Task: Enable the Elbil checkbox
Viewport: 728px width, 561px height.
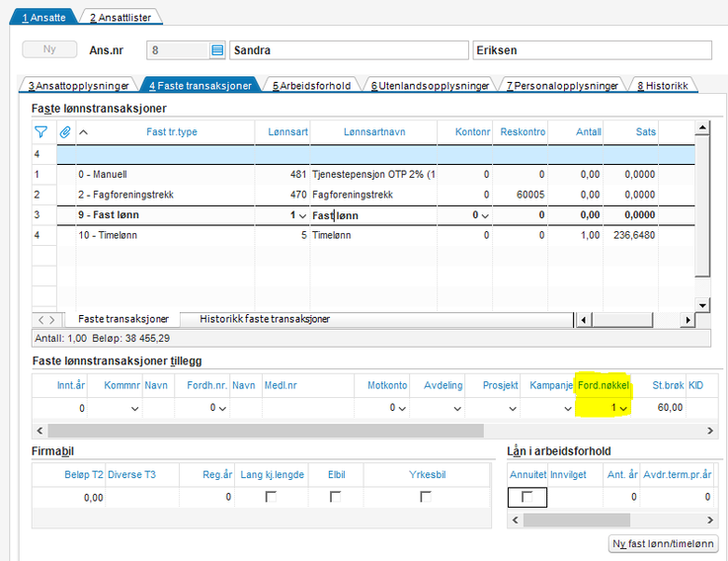Action: [x=336, y=497]
